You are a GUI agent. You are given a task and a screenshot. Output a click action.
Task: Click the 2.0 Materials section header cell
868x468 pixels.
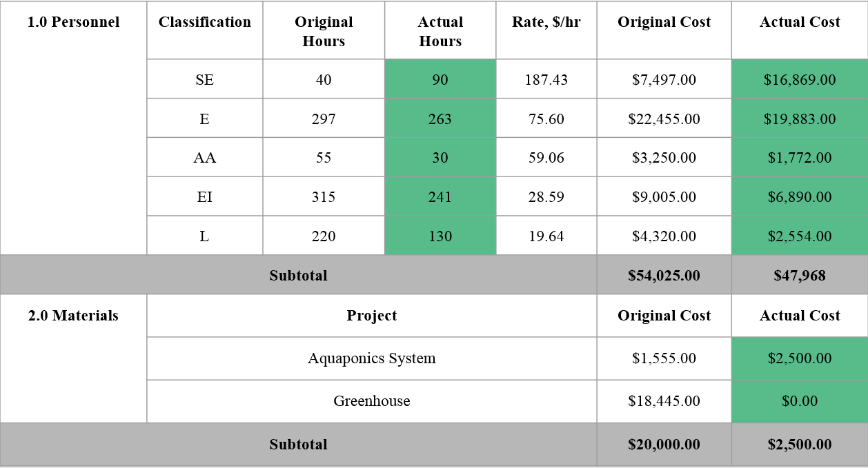click(73, 359)
